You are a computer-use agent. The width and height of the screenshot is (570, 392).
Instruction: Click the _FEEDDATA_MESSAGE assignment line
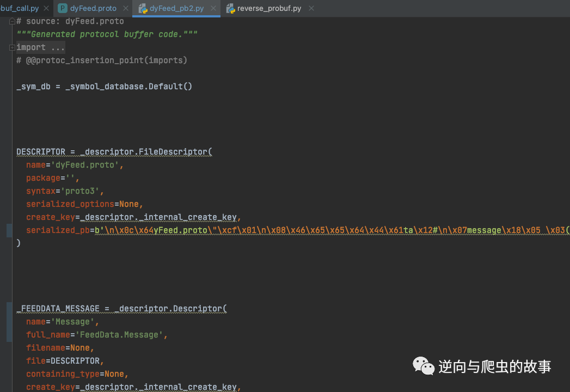click(122, 309)
